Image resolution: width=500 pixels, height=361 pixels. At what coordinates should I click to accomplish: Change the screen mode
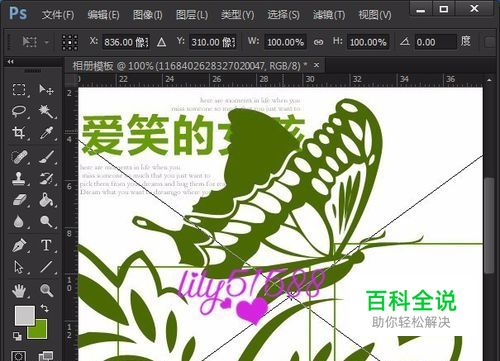(x=46, y=356)
